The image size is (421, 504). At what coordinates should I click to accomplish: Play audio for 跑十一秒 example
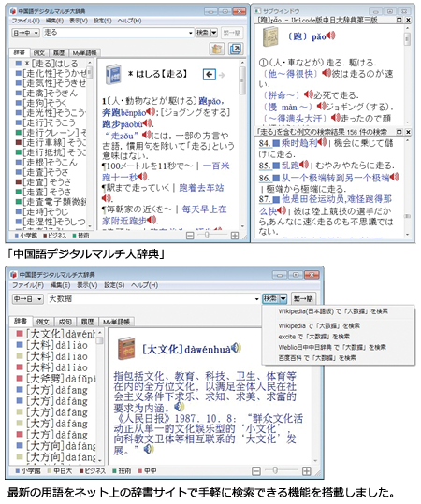click(x=142, y=177)
